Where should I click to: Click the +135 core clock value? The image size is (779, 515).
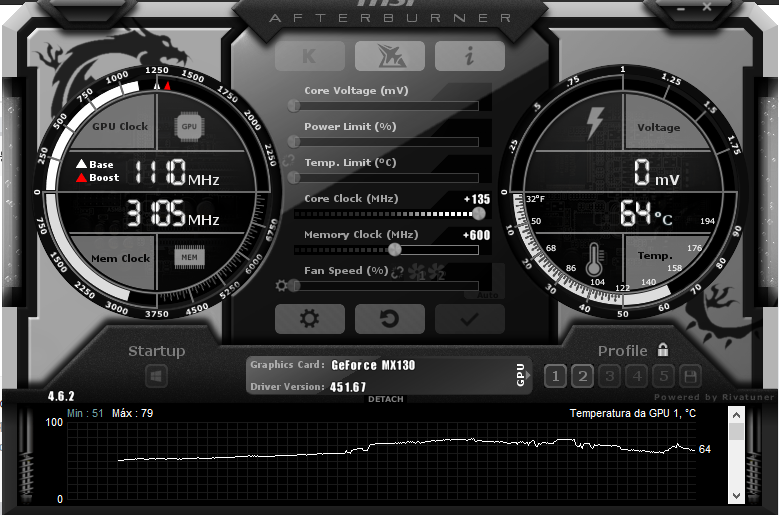coord(477,199)
